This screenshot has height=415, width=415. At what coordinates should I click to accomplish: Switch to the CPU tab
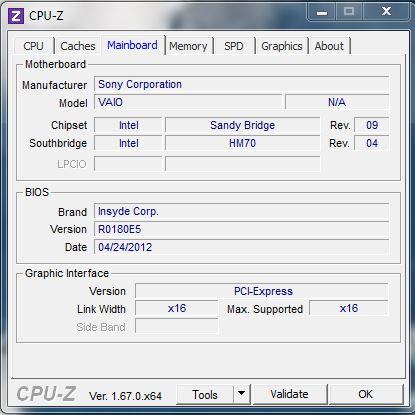coord(34,46)
